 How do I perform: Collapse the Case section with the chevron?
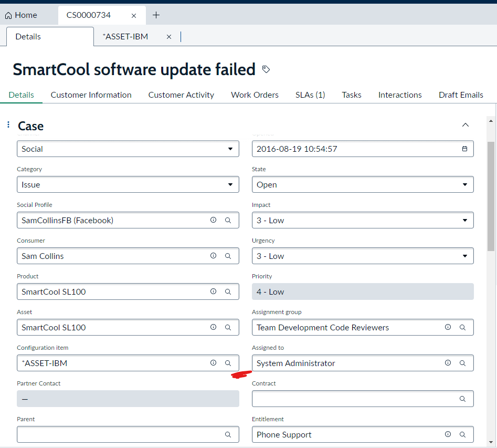pos(466,124)
